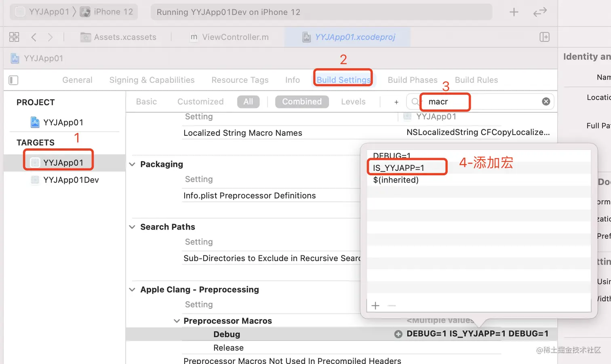The image size is (611, 364).
Task: Click the related items grid icon
Action: pyautogui.click(x=14, y=37)
